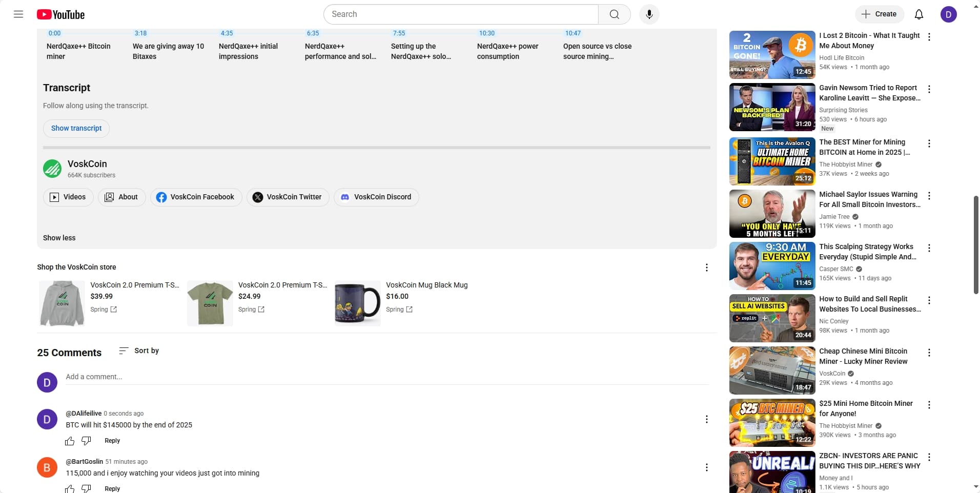Open VoskCoin Twitter link
This screenshot has width=980, height=493.
point(288,197)
